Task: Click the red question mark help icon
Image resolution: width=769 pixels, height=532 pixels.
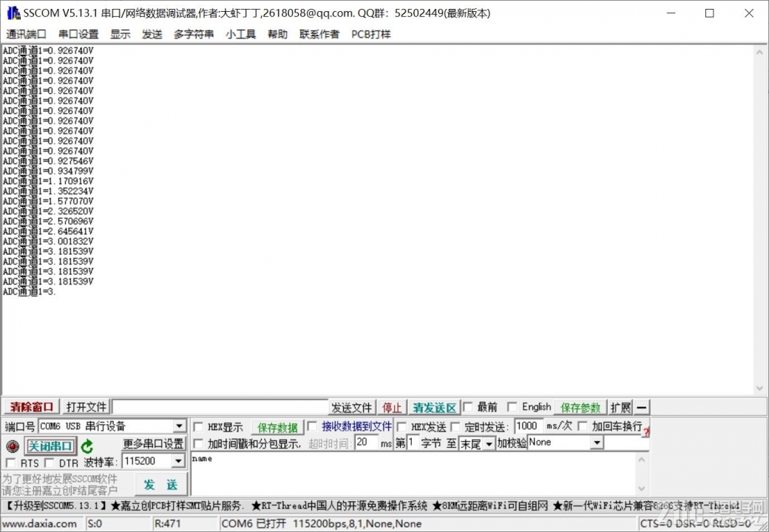Action: pyautogui.click(x=646, y=432)
